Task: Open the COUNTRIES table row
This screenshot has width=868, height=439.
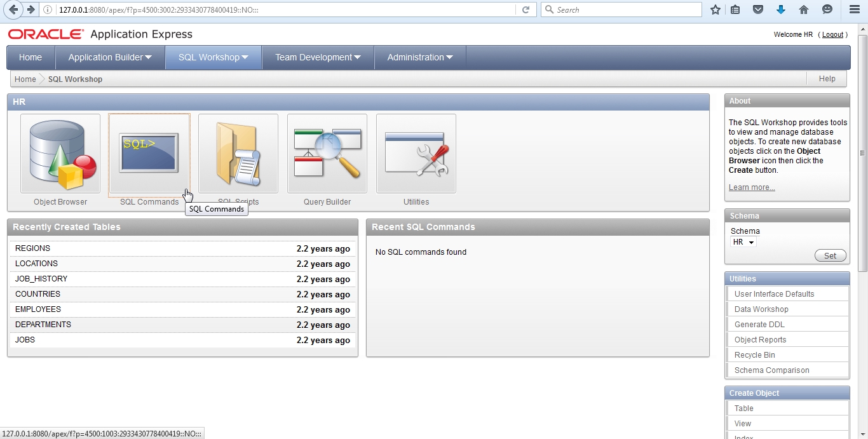Action: 182,294
